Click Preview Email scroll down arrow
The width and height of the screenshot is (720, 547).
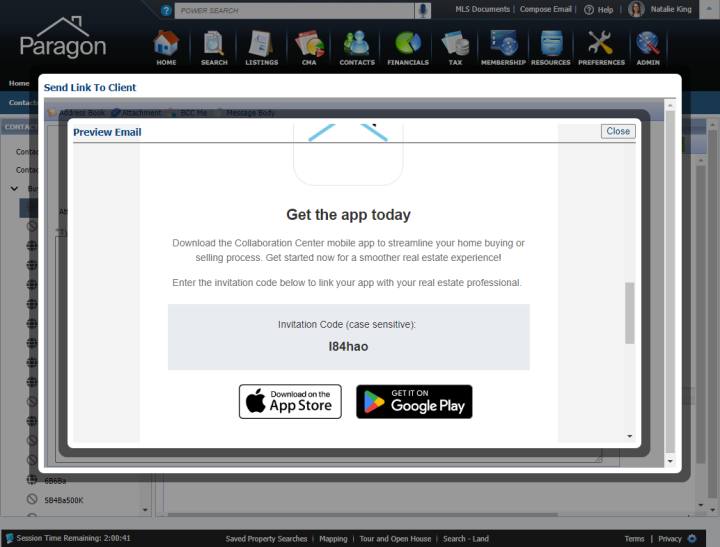pos(630,436)
